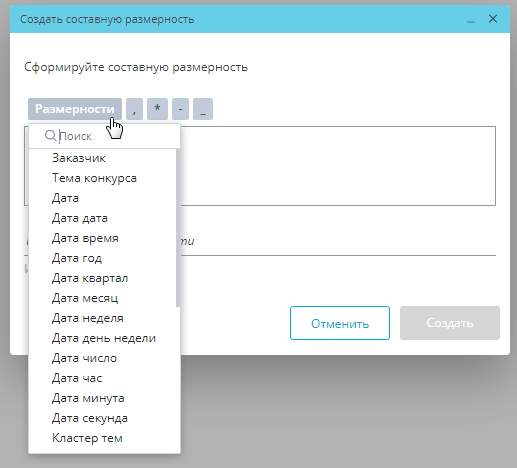The width and height of the screenshot is (517, 468).
Task: Choose the Дата квартал option
Action: tap(90, 278)
